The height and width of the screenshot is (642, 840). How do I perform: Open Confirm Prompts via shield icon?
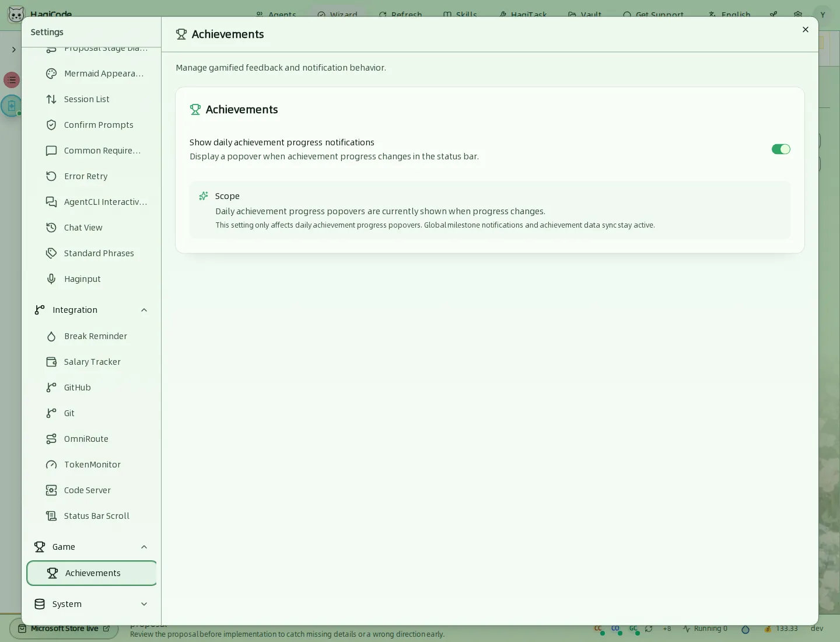[51, 125]
